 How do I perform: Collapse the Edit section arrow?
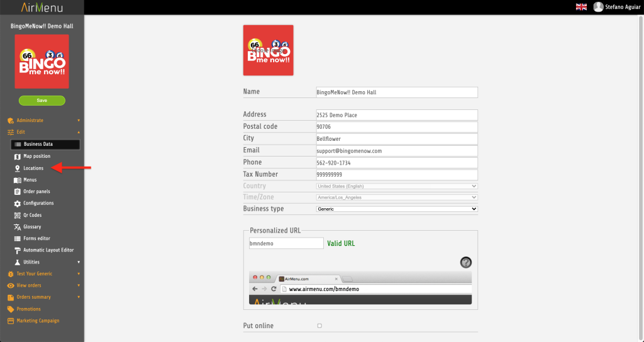click(79, 132)
